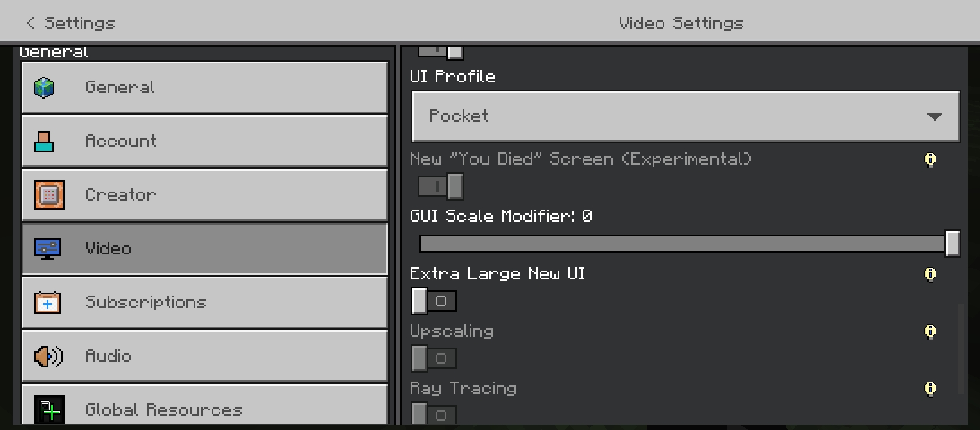
Task: Go back using the Settings button
Action: pos(71,23)
